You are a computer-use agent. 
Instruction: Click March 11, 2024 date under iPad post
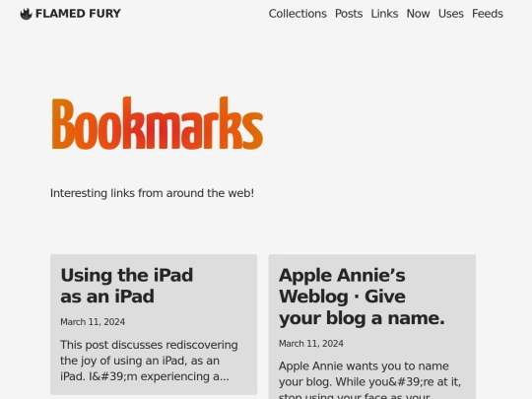pos(93,322)
